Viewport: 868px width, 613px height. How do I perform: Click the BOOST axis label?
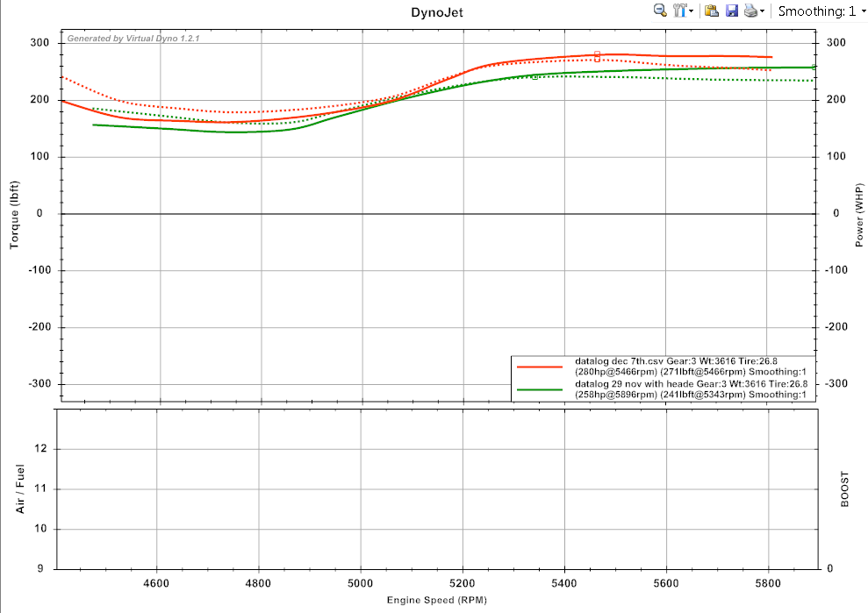coord(845,489)
